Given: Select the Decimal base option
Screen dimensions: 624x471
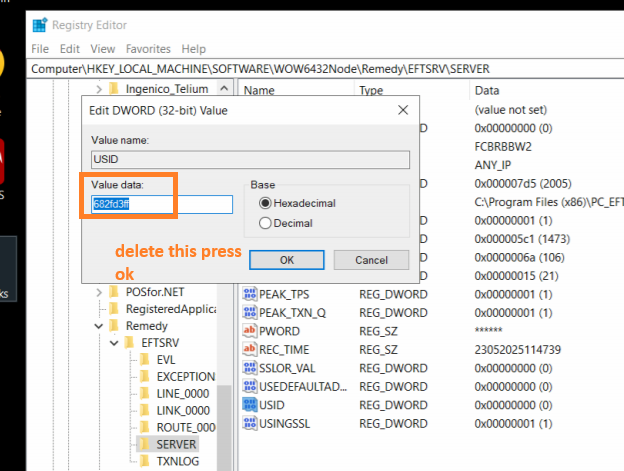Looking at the screenshot, I should click(265, 223).
